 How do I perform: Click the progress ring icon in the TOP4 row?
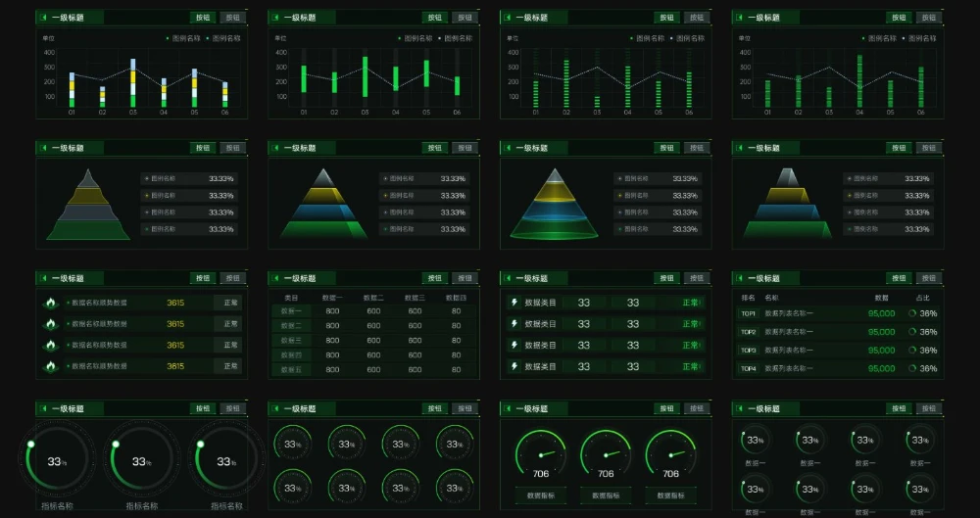tap(912, 369)
